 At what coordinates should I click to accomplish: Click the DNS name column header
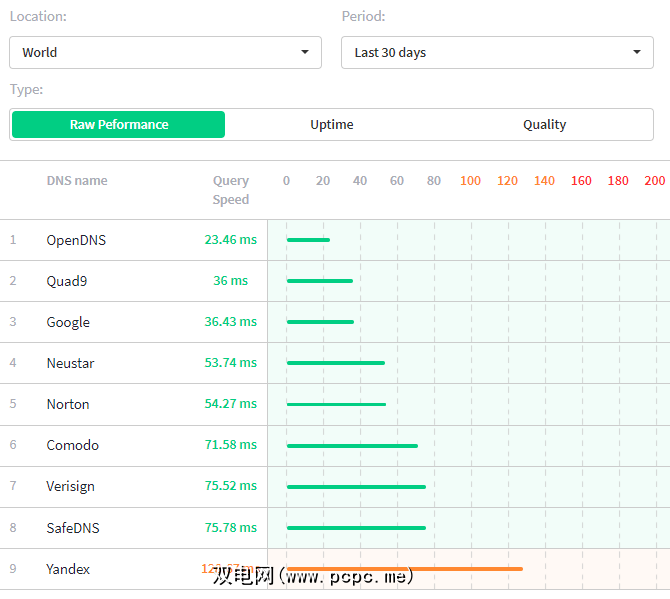(x=77, y=181)
